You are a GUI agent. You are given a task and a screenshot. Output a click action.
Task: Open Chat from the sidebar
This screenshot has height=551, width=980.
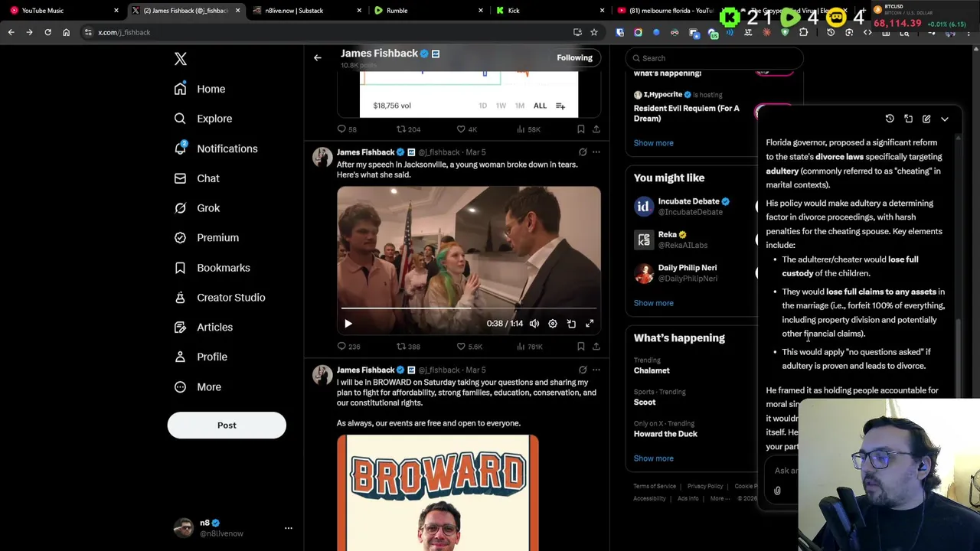[197, 178]
